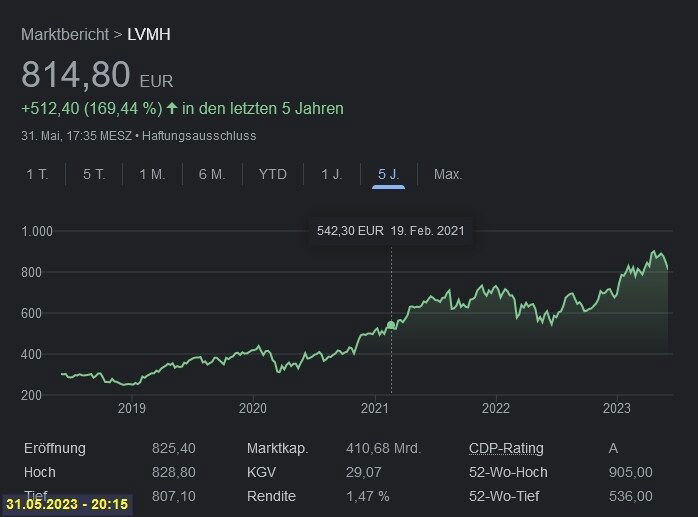Click the 31. Mai, 17:35 MESZ timestamp

coord(77,136)
